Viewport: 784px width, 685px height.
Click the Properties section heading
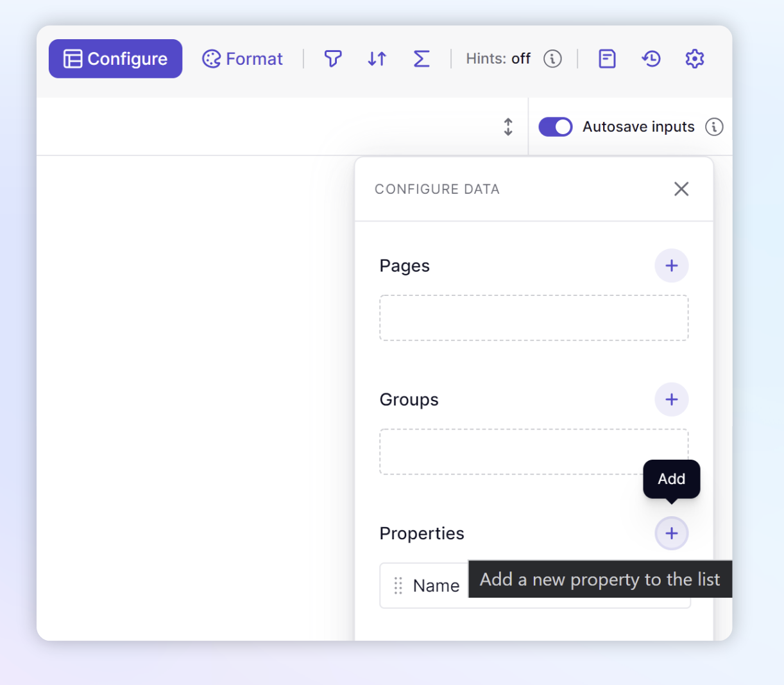(x=422, y=533)
